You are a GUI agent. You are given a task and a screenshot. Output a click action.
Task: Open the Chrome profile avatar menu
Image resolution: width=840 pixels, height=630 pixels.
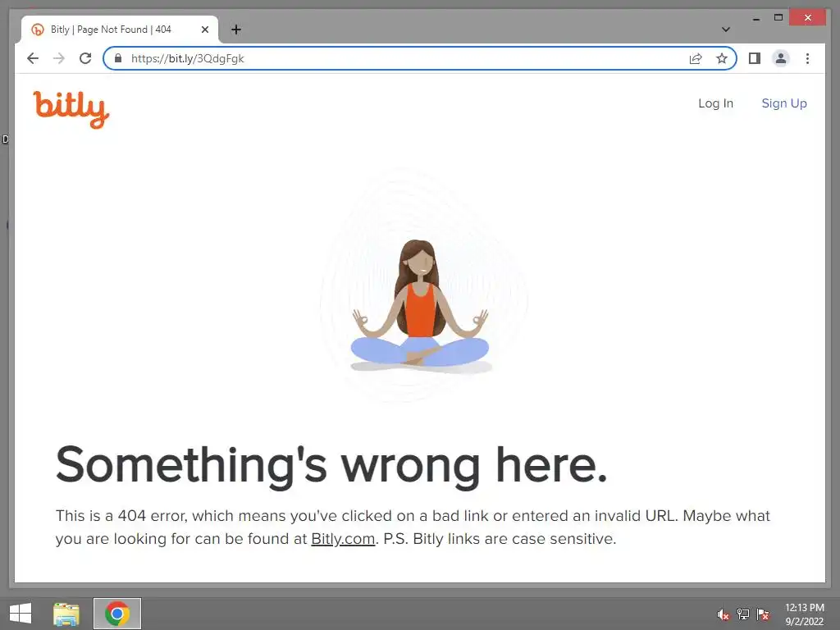tap(781, 58)
